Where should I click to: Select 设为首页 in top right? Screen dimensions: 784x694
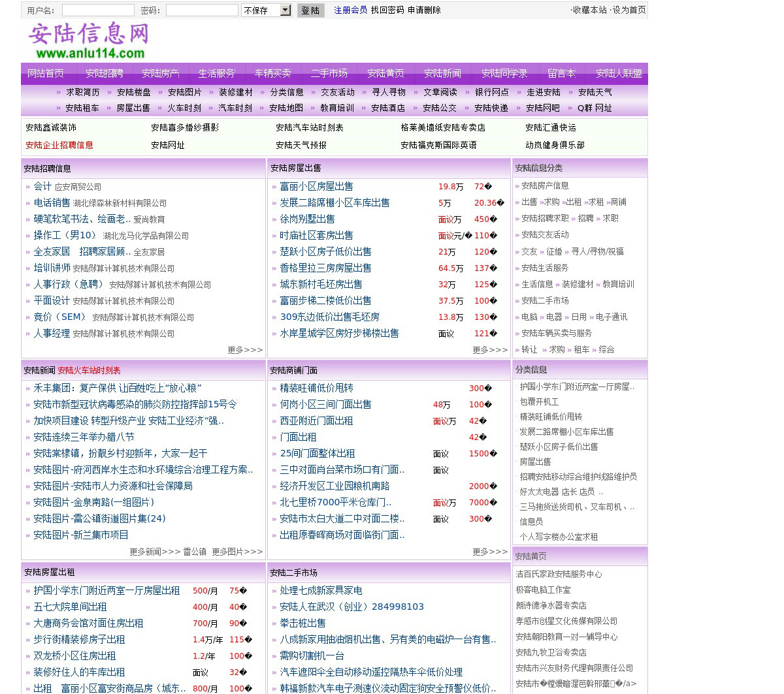629,10
